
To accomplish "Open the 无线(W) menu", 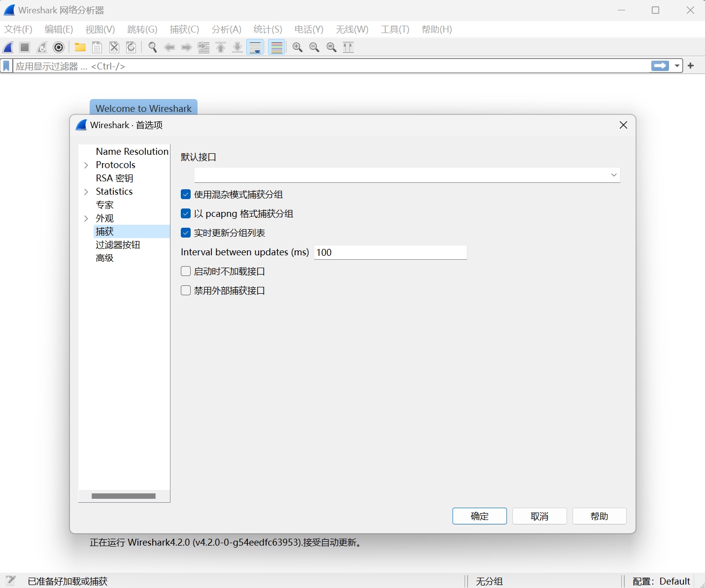I will pyautogui.click(x=352, y=30).
